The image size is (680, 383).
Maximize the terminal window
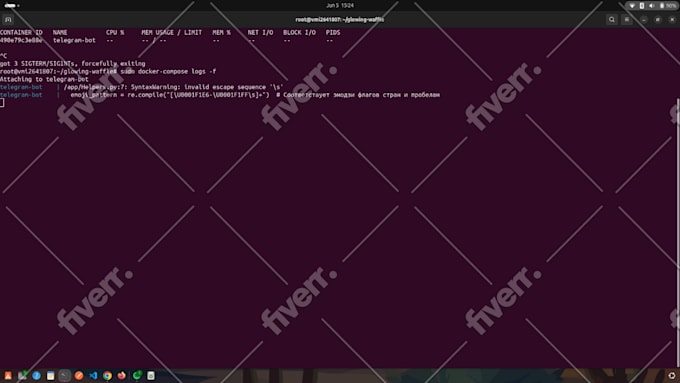[x=658, y=20]
